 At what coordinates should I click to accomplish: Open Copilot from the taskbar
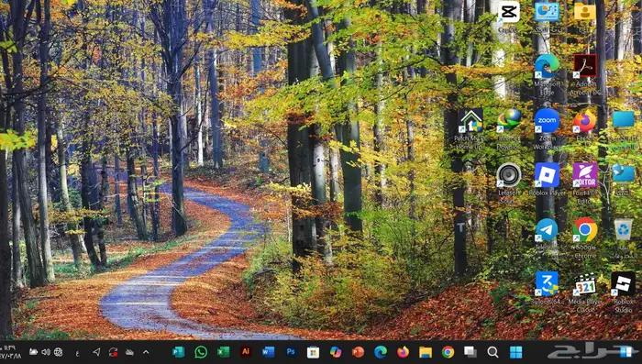tap(336, 352)
